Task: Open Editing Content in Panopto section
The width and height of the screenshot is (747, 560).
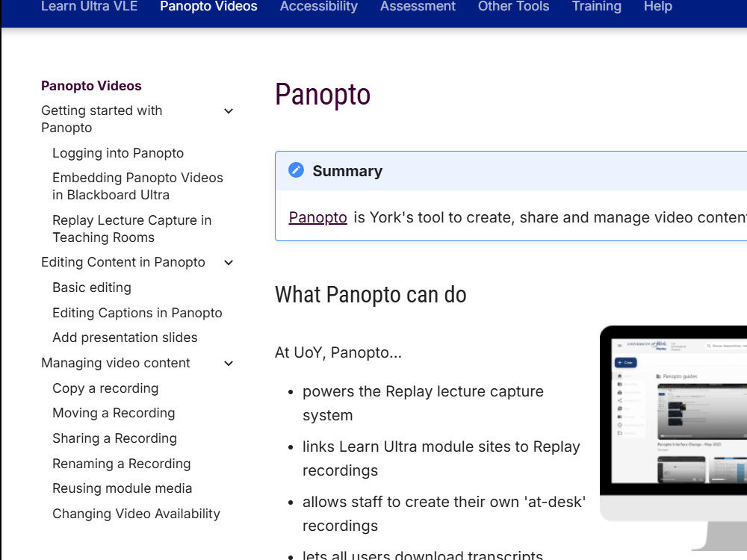Action: click(x=123, y=262)
